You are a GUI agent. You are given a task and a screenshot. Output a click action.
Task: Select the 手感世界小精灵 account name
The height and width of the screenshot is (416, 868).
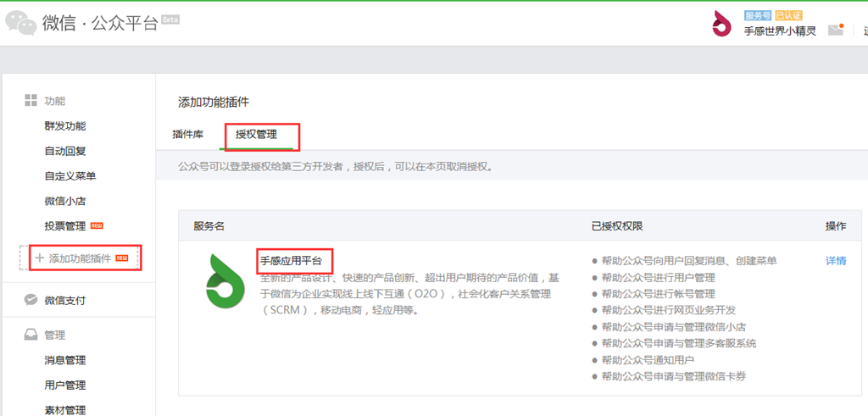pos(780,31)
